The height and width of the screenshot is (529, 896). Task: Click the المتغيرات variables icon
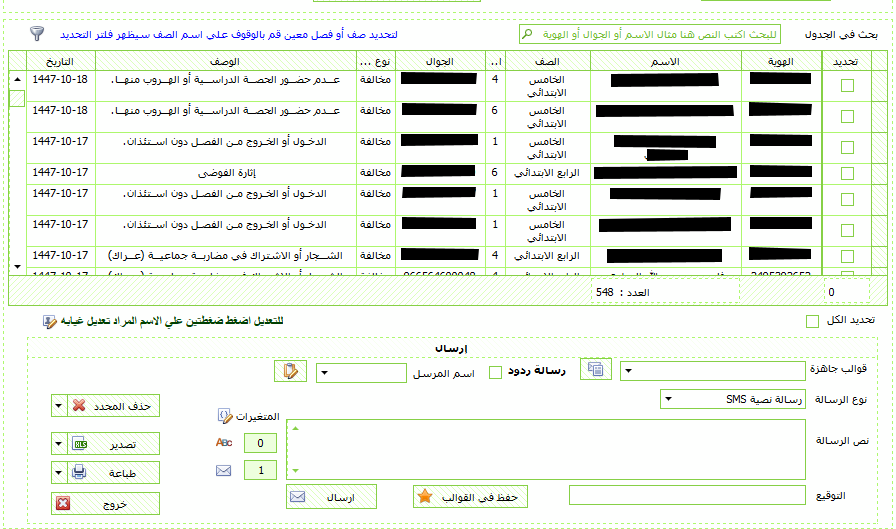[225, 415]
